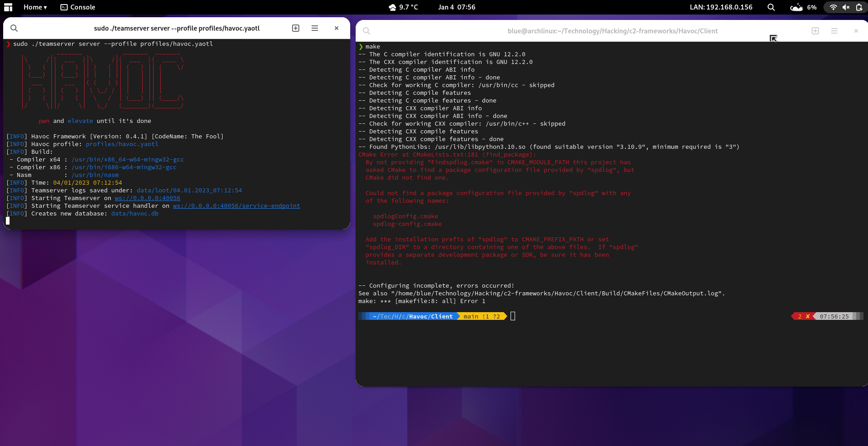Viewport: 868px width, 446px height.
Task: Click the search icon in the Client terminal header
Action: click(366, 30)
